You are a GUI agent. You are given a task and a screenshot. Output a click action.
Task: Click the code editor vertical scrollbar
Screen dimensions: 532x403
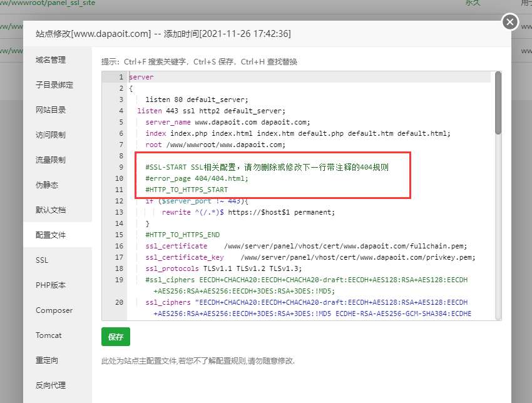pos(498,103)
